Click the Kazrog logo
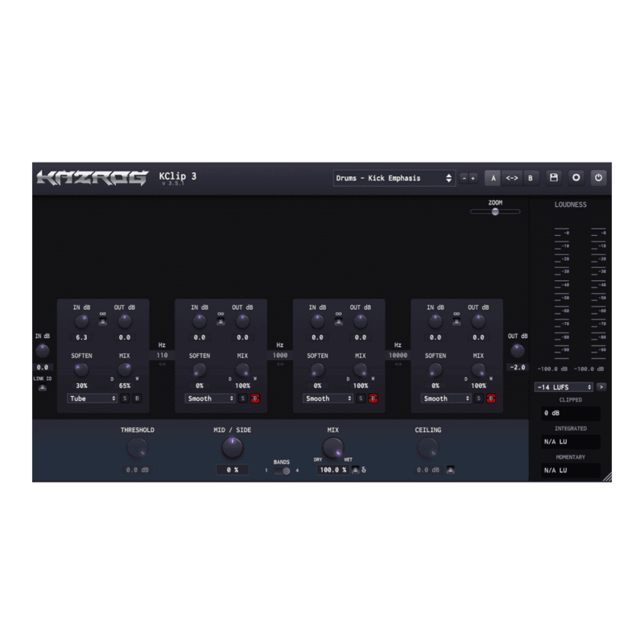The height and width of the screenshot is (644, 644). 93,178
